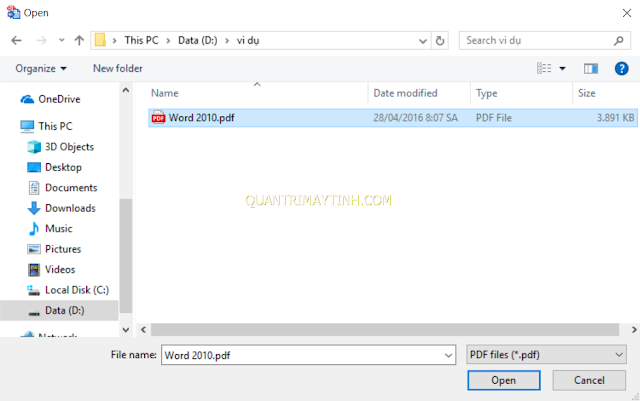Open Help with the question mark icon
Screen dimensions: 640x401
(621, 68)
